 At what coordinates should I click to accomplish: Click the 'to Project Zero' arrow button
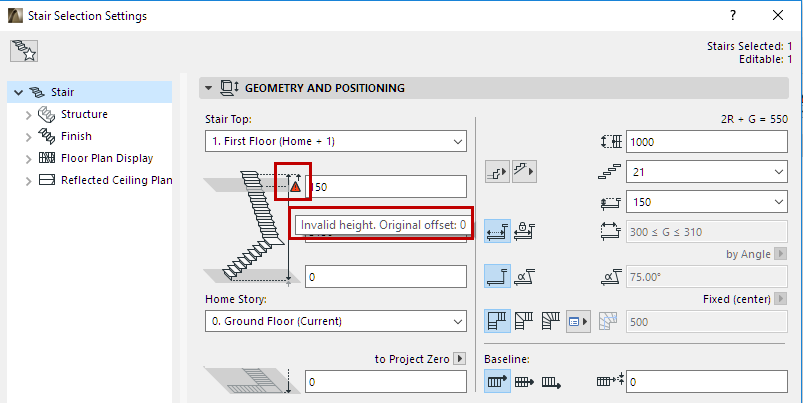[459, 358]
